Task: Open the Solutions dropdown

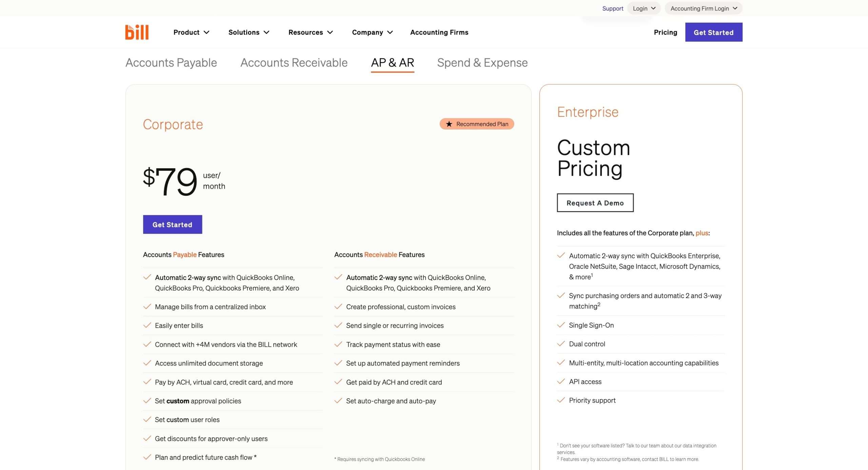Action: click(249, 32)
